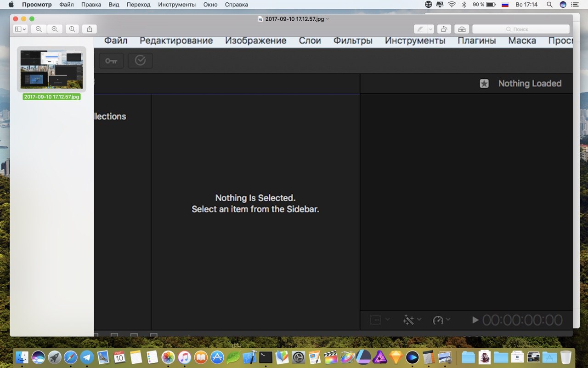This screenshot has height=368, width=588.
Task: Open Notes from the Dock
Action: (136, 357)
